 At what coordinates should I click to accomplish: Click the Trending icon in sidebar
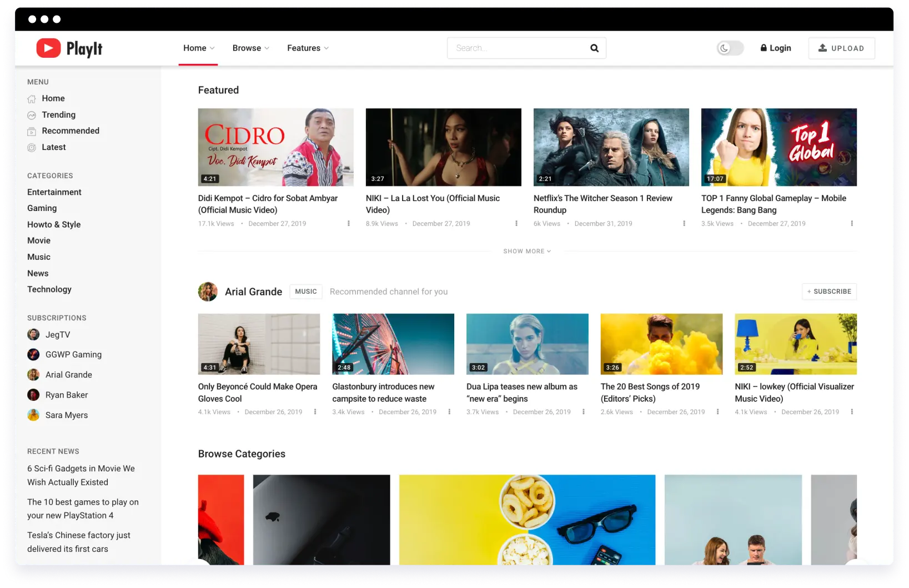pyautogui.click(x=32, y=115)
